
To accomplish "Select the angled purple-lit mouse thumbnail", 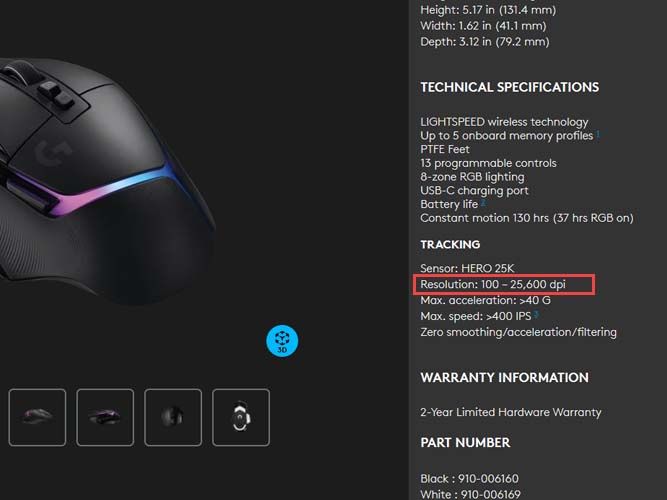I will click(105, 417).
